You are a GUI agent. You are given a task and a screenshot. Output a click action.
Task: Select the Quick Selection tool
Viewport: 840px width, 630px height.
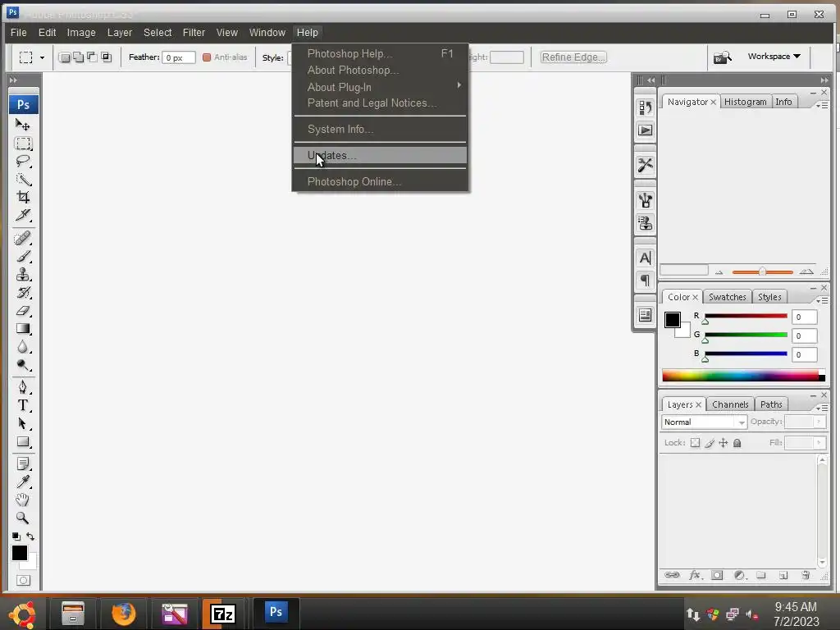[x=23, y=180]
